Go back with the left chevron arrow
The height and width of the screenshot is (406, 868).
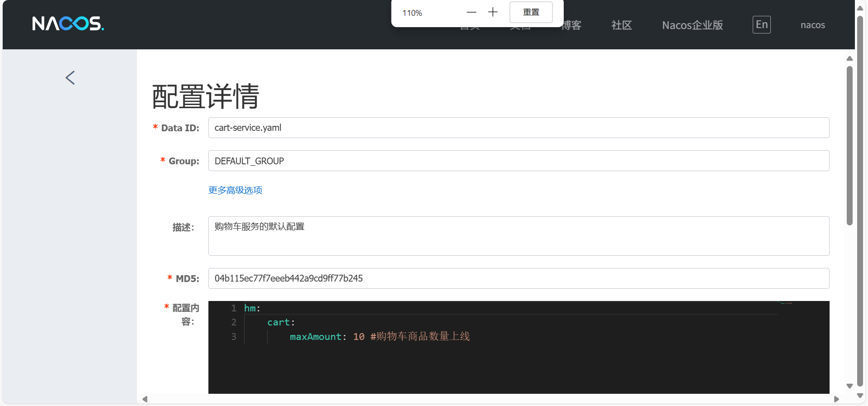pos(70,78)
